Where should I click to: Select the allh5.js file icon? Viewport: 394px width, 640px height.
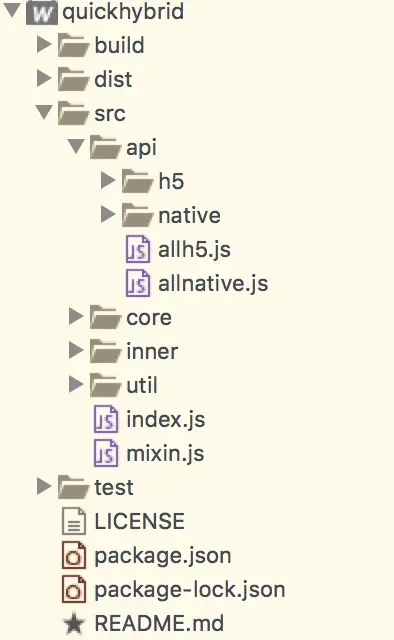click(138, 249)
